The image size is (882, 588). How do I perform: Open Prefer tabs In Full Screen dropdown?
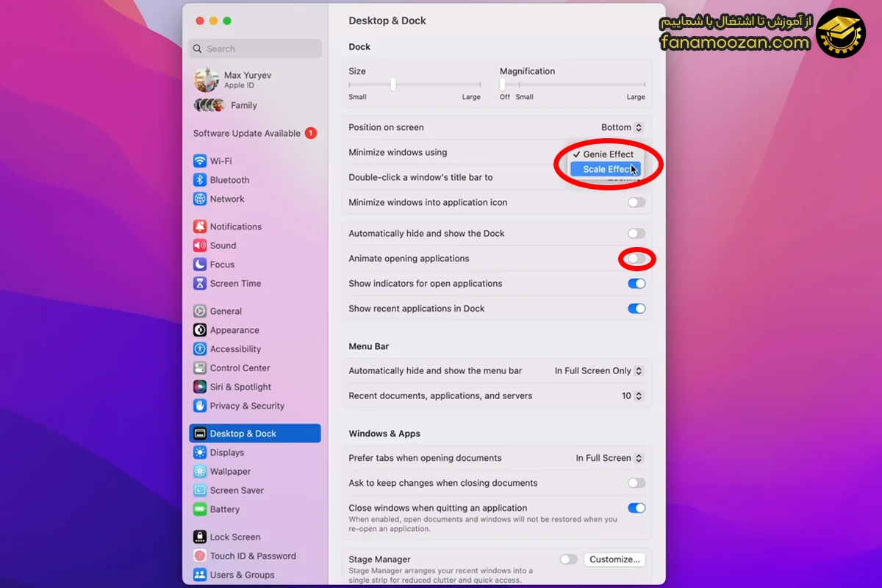(609, 458)
